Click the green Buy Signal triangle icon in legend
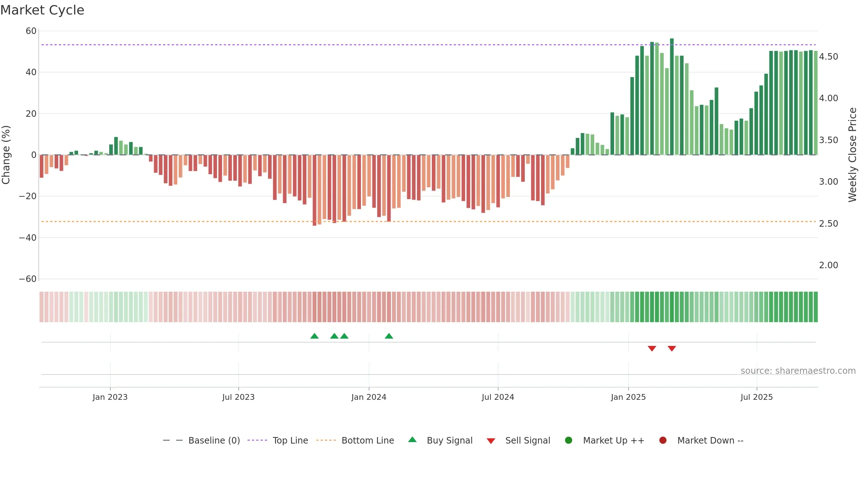The width and height of the screenshot is (868, 488). coord(412,440)
